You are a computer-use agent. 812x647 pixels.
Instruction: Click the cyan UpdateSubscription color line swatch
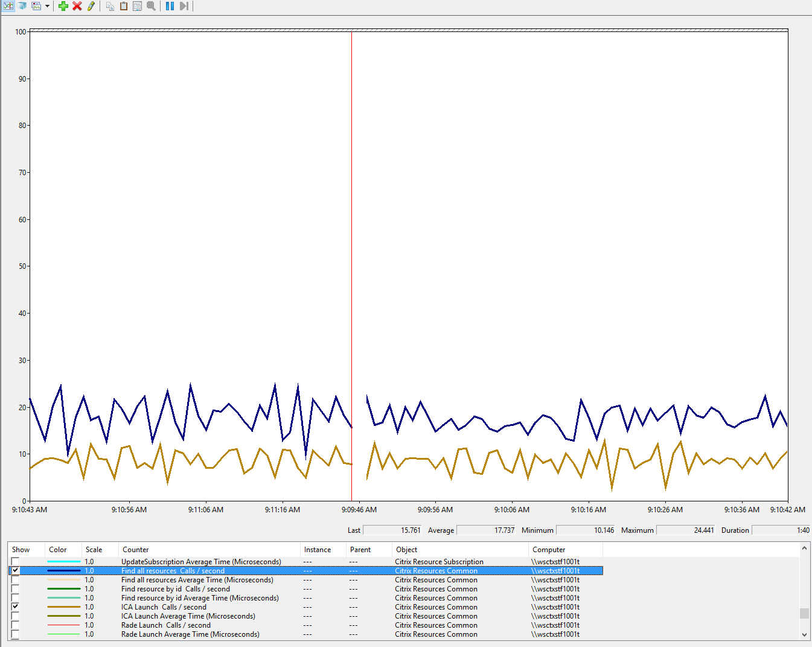point(64,562)
